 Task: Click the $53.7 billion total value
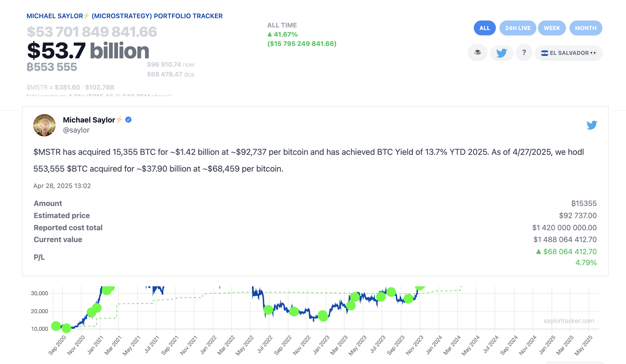click(x=88, y=51)
